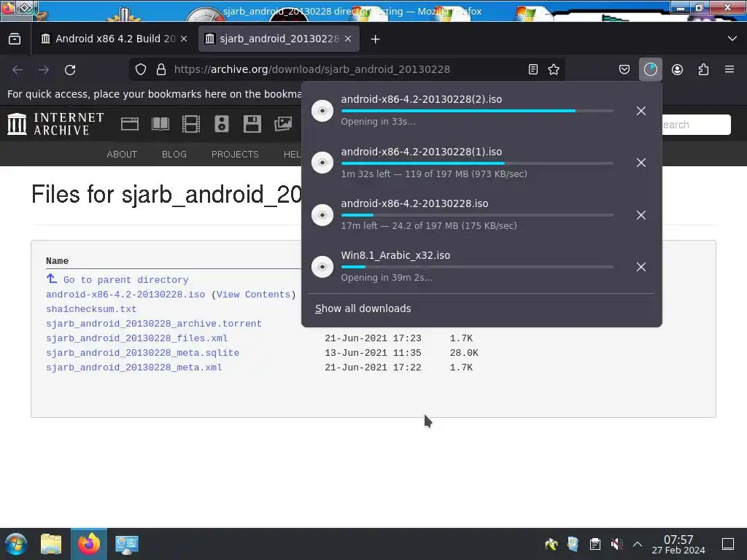Open file manager folder in taskbar
The width and height of the screenshot is (747, 560).
coord(51,544)
